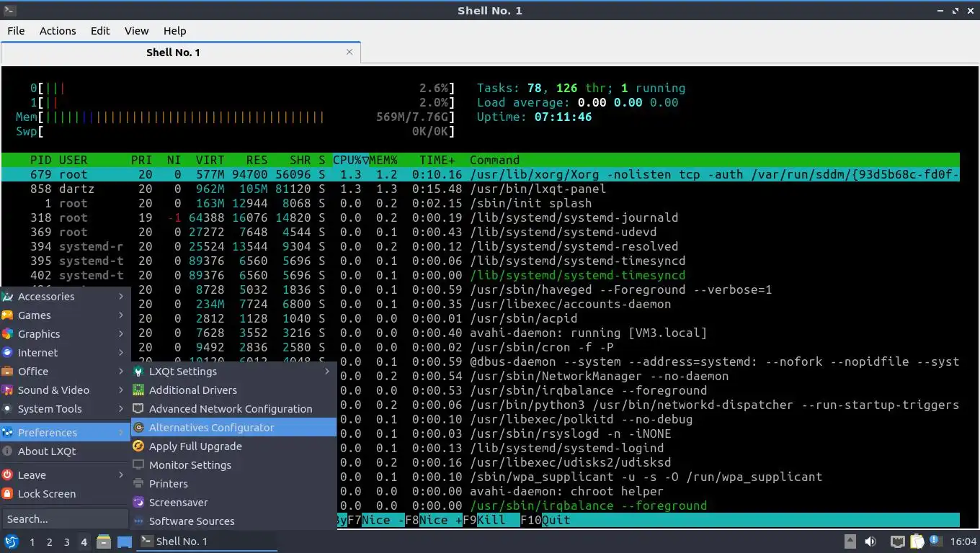This screenshot has width=980, height=553.
Task: Click the LXQt start menu bird icon
Action: pos(11,541)
